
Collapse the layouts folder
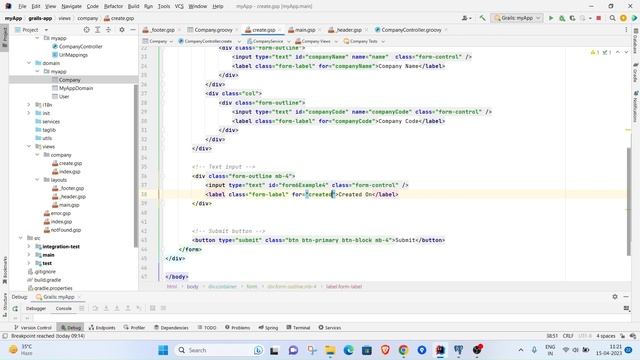(x=37, y=180)
